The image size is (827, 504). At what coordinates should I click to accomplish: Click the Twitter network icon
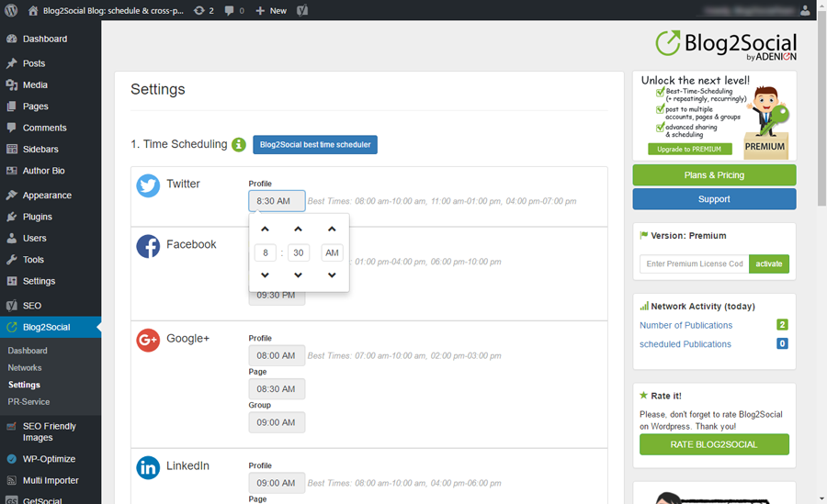(148, 185)
